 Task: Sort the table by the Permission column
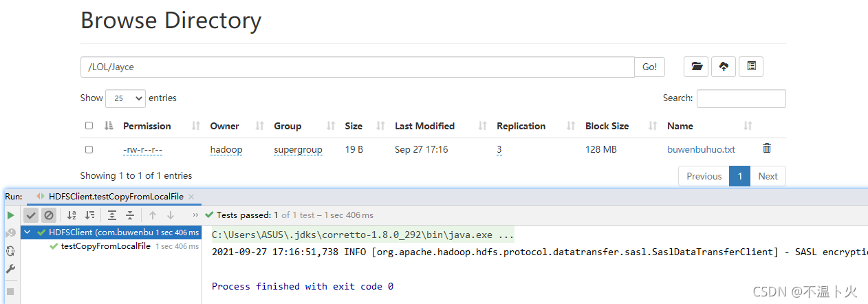(161, 126)
